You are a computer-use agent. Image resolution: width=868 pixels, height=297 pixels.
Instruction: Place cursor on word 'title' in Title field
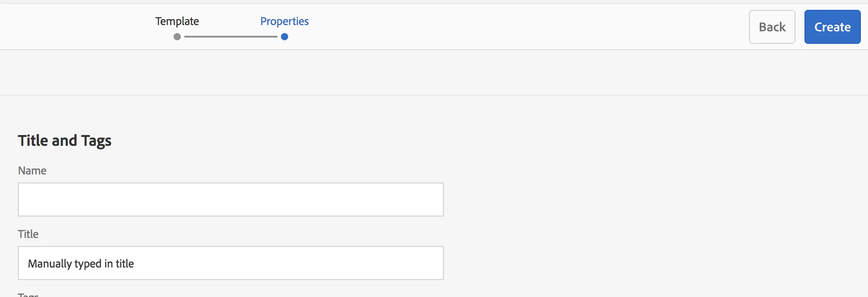(125, 263)
